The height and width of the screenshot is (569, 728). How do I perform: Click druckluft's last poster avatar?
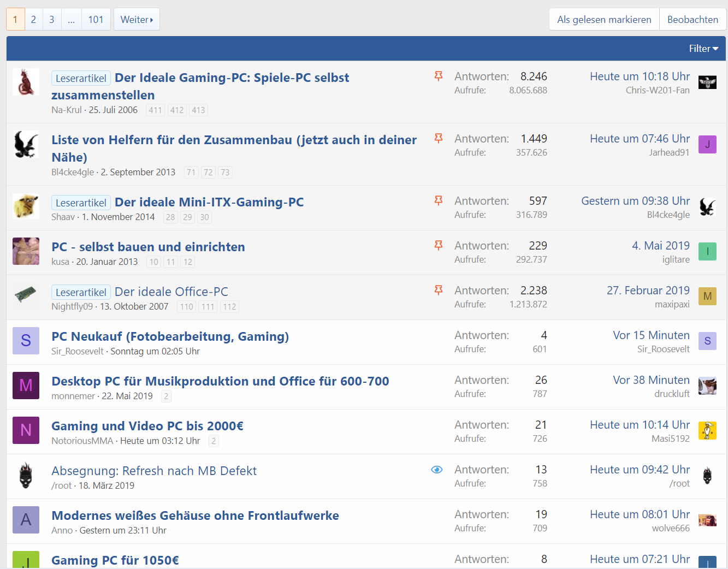coord(707,386)
